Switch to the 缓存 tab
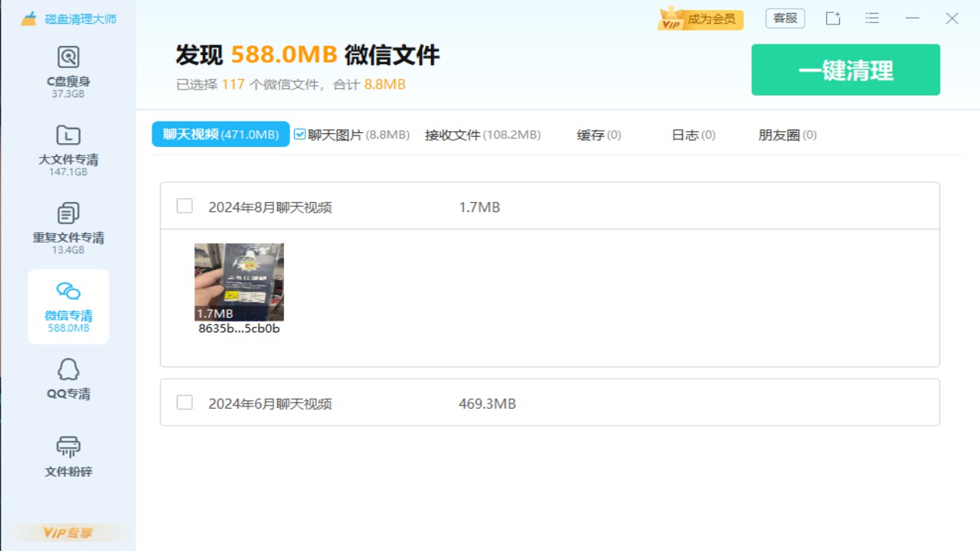Viewport: 980px width, 551px height. pyautogui.click(x=599, y=135)
